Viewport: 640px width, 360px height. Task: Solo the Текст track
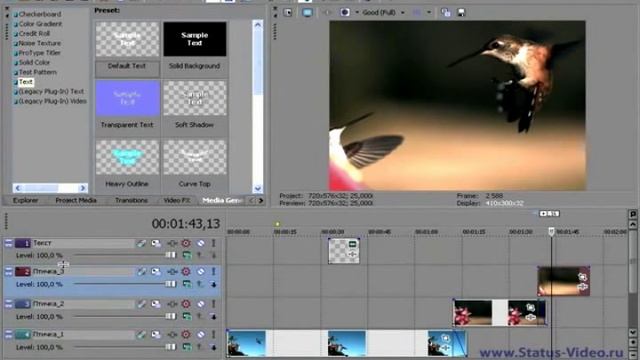tap(213, 243)
